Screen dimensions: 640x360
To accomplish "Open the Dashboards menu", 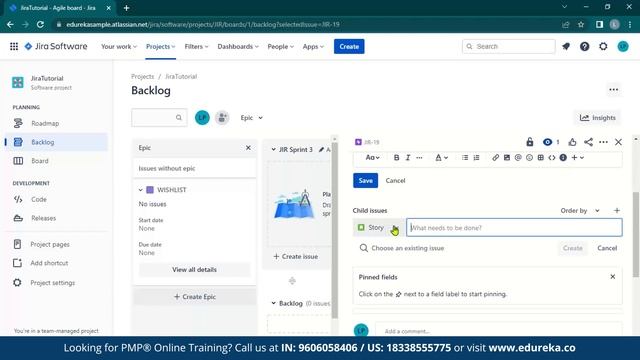I will (238, 47).
